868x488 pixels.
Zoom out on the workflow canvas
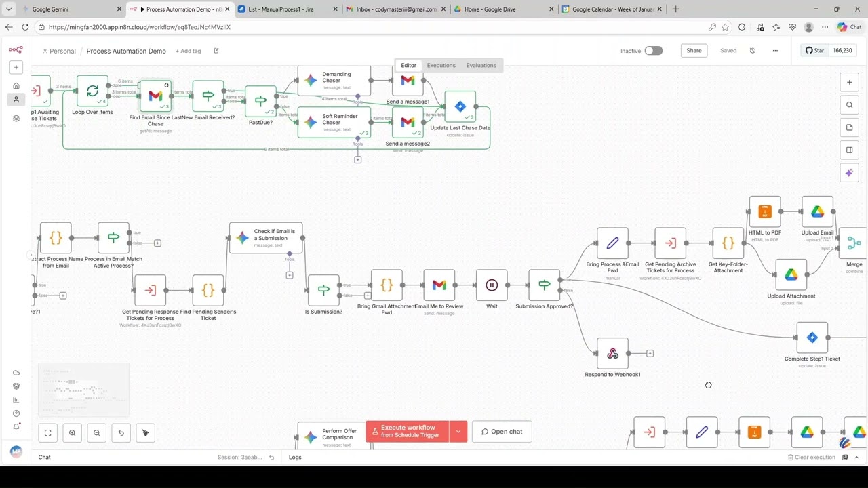(x=96, y=432)
